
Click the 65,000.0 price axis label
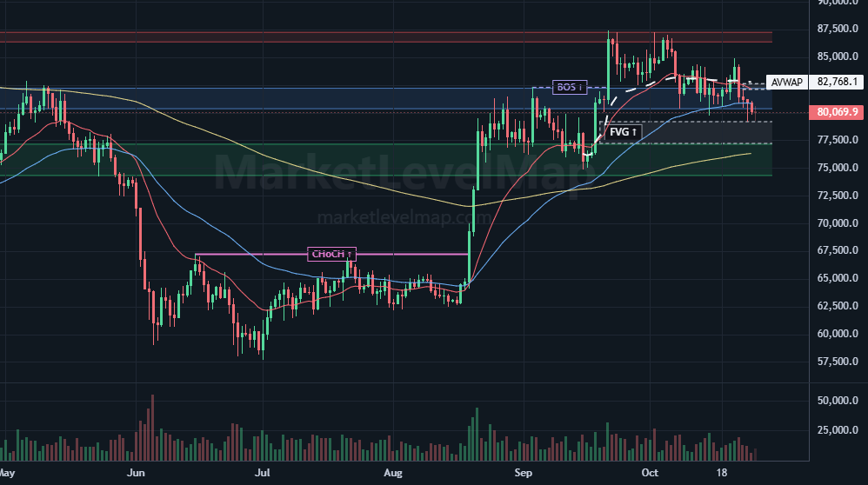click(837, 278)
